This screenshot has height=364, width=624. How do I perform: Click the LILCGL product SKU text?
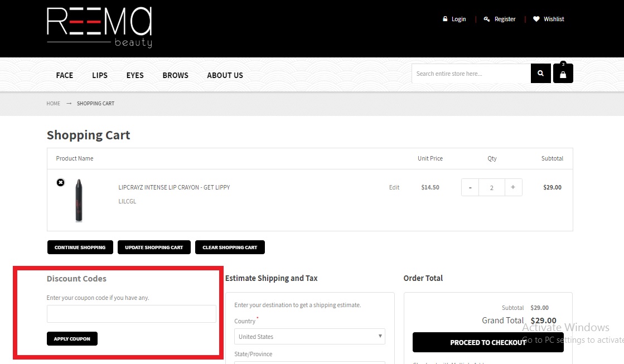(127, 201)
